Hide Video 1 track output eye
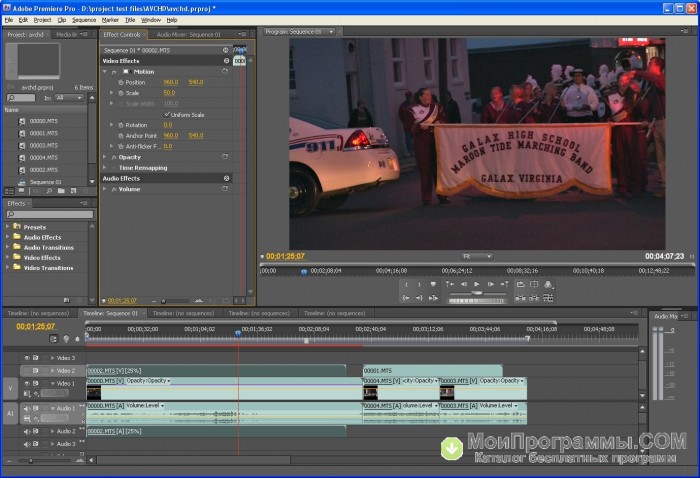The width and height of the screenshot is (700, 478). pos(27,383)
